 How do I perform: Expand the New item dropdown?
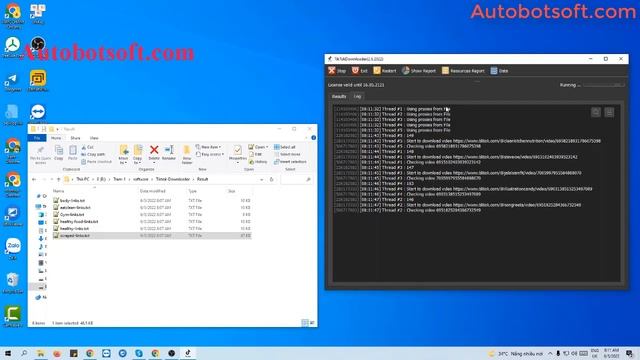208,147
